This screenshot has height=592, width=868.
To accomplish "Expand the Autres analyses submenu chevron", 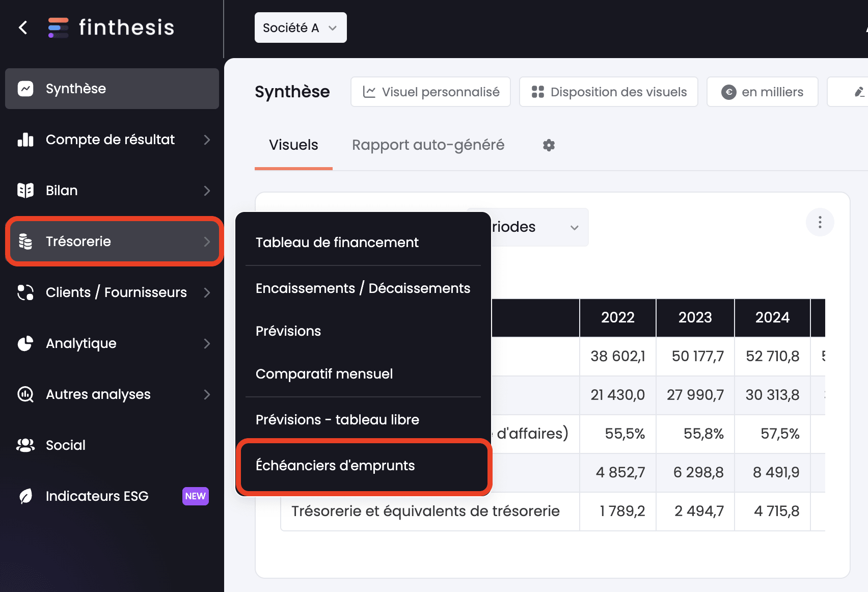I will coord(207,394).
